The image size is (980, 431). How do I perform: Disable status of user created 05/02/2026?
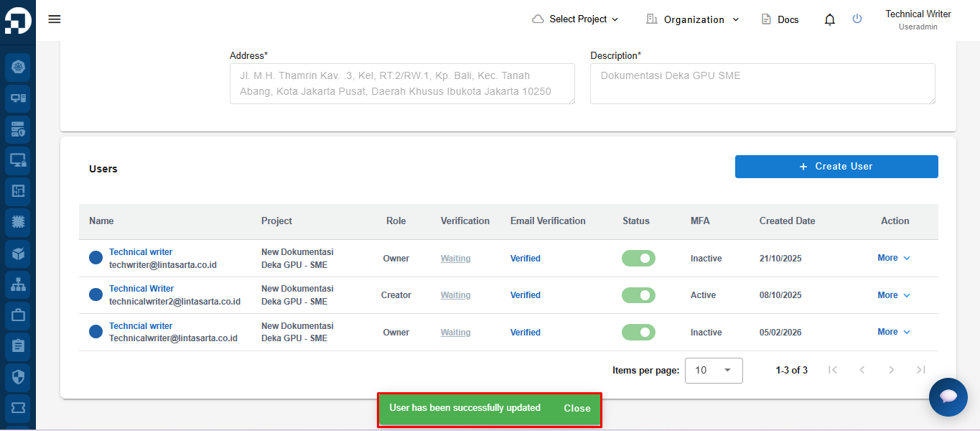click(638, 332)
